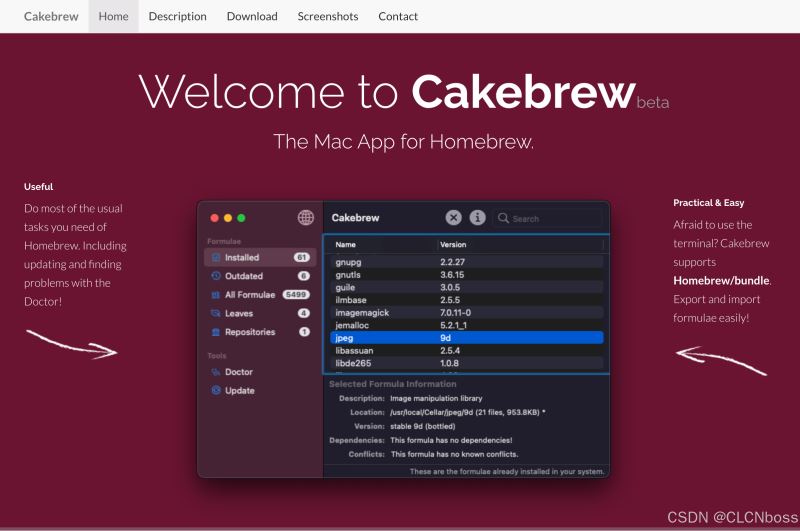Click version 7.0.11-0 cell
The image size is (800, 531).
455,313
